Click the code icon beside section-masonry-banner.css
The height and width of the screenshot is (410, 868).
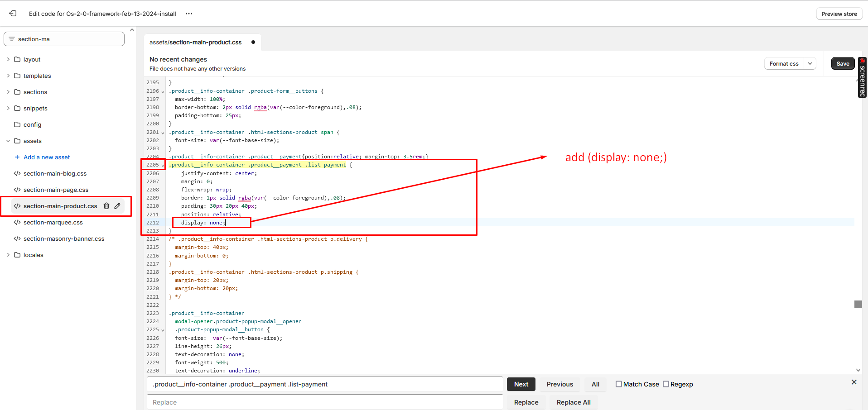coord(17,238)
